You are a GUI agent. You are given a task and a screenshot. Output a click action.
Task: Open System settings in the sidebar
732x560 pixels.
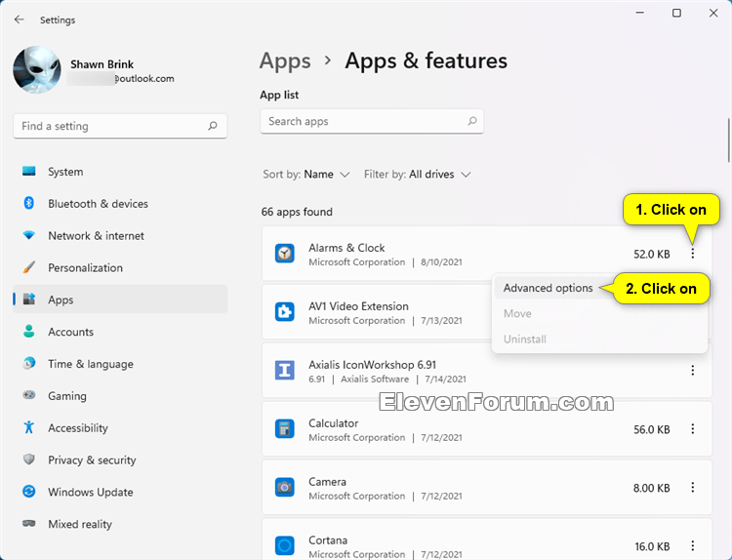click(x=120, y=172)
